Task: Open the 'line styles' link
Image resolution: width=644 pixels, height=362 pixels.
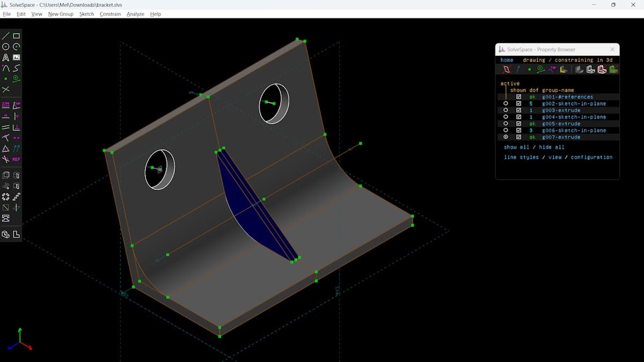Action: coord(521,157)
